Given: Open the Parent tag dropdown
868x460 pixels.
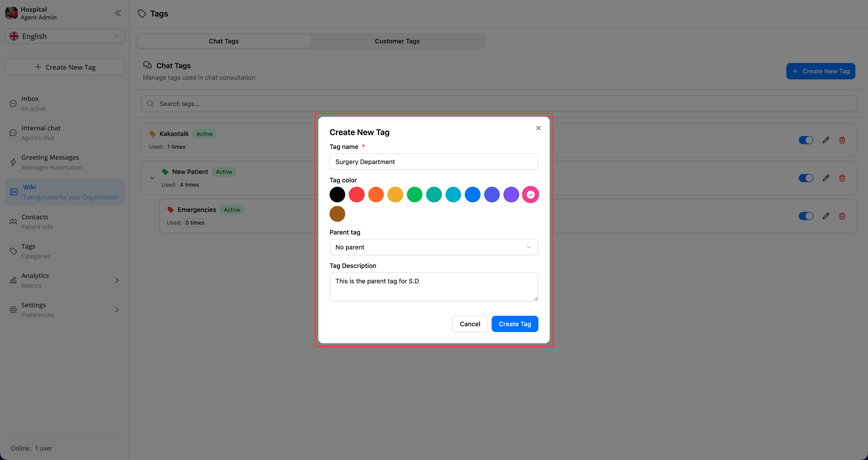Looking at the screenshot, I should (x=434, y=247).
